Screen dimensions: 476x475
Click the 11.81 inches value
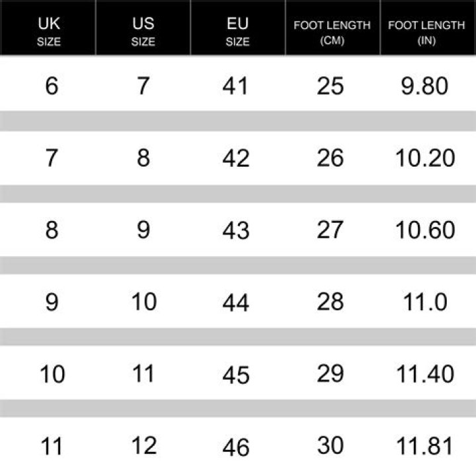[426, 446]
